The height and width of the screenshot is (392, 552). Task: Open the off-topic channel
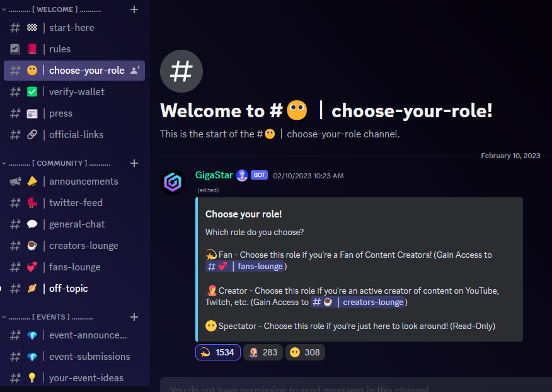pos(74,289)
